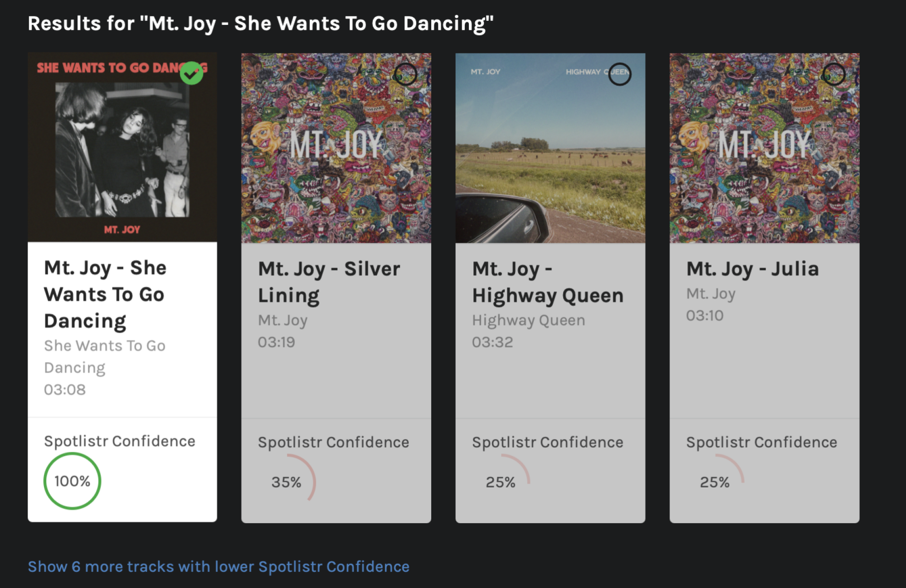Click the 25% confidence gauge for Julia

point(716,482)
